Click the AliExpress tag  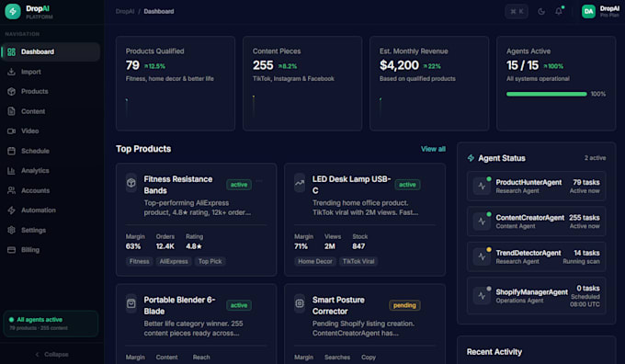tap(174, 262)
